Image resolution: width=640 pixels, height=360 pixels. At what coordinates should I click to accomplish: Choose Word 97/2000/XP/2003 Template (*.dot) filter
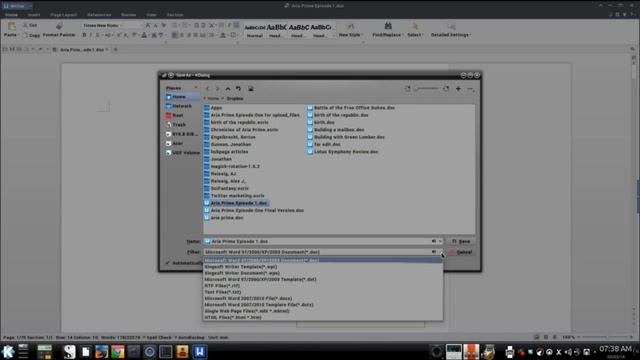point(323,280)
